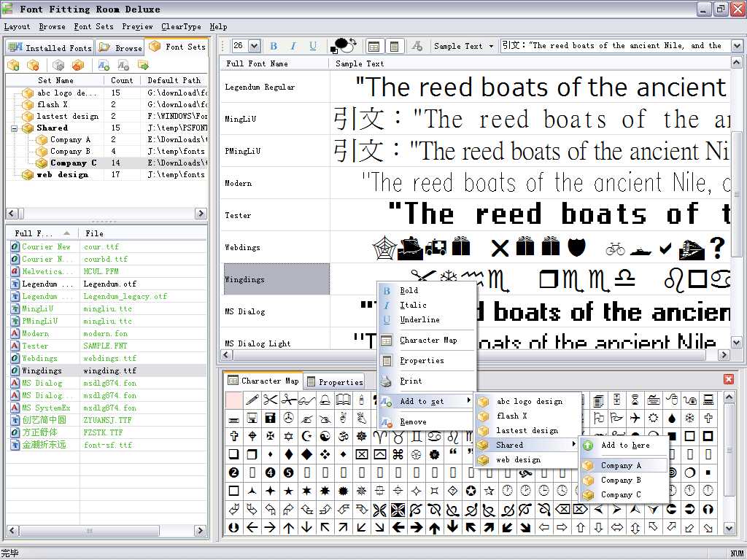Click the new font set icon with green plus
Viewport: 747px width, 560px height.
[13, 65]
